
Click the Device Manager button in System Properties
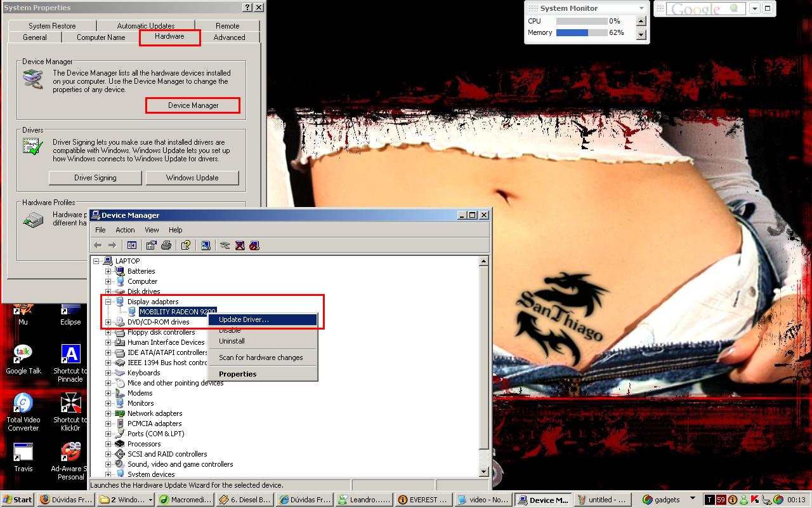click(x=193, y=105)
